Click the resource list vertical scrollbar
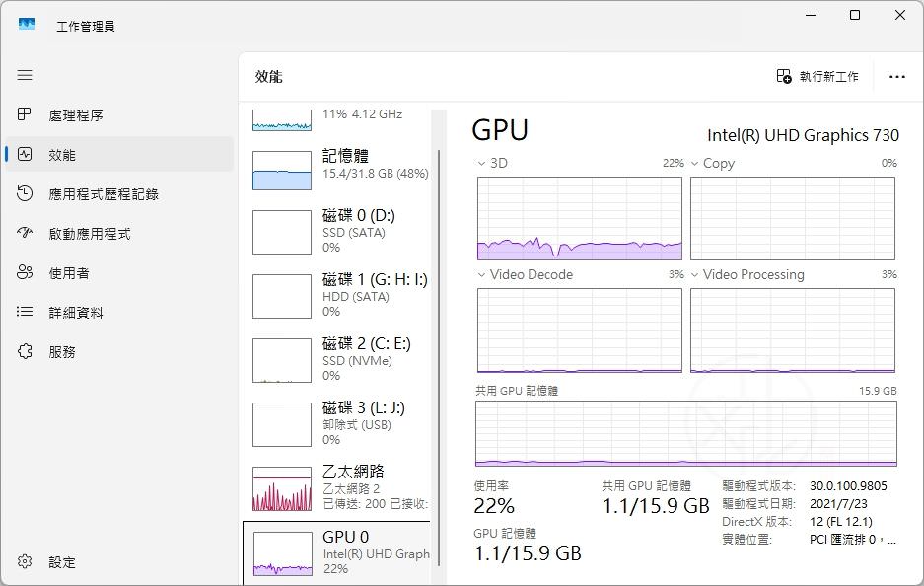Screen dimensions: 924x586 tap(439, 358)
